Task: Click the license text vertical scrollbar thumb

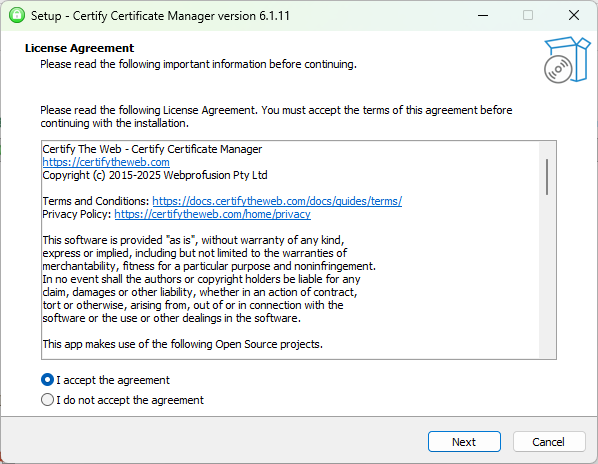Action: pos(547,177)
